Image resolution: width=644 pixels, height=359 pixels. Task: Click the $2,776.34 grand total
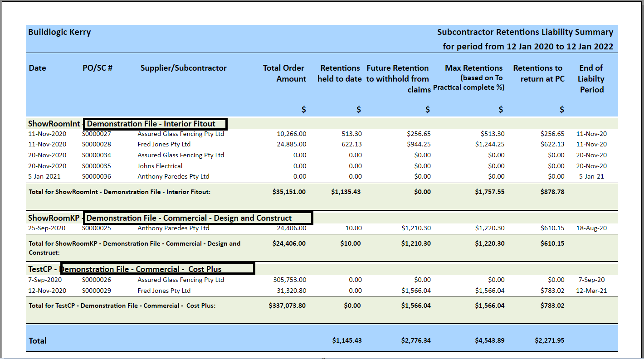(416, 340)
